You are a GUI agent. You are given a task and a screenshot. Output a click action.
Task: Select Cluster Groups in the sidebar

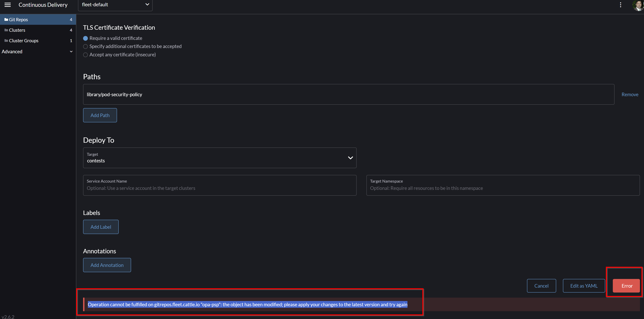(24, 40)
